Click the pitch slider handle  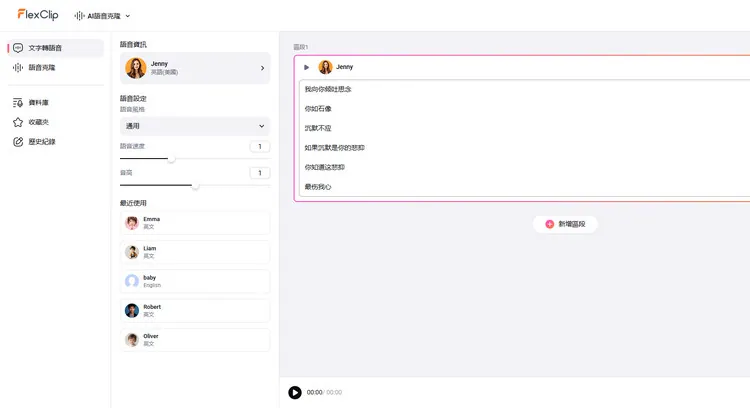(195, 185)
